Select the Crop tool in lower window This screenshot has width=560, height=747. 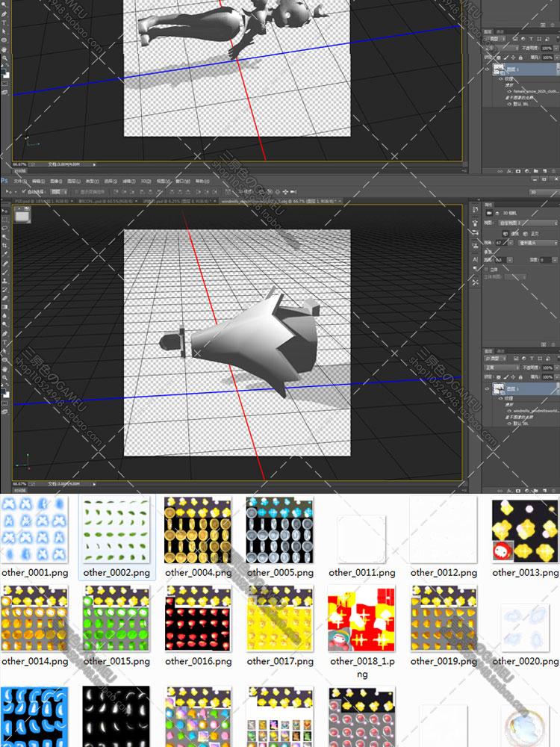[4, 245]
